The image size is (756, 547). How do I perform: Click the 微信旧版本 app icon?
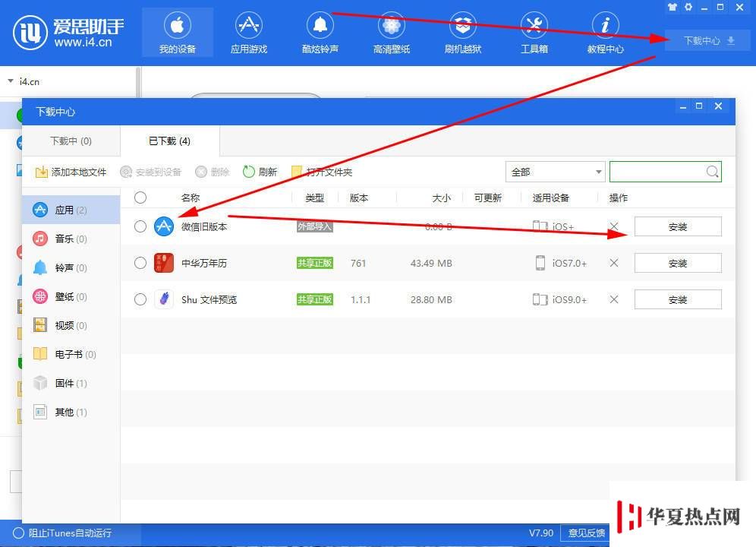[164, 226]
